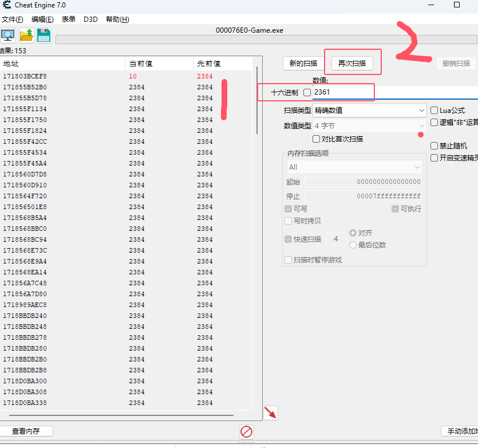Image resolution: width=478 pixels, height=448 pixels.
Task: Open the D3D menu
Action: (90, 19)
